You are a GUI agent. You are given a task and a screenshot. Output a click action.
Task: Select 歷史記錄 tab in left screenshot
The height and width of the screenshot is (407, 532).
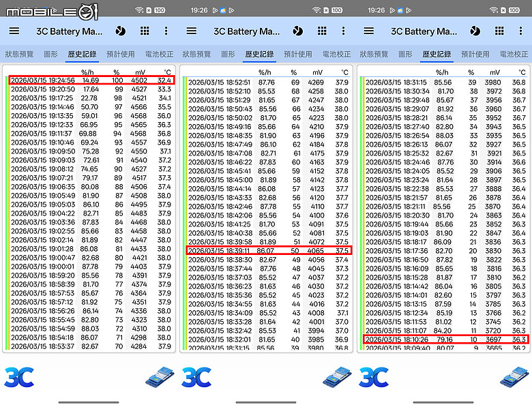point(82,55)
